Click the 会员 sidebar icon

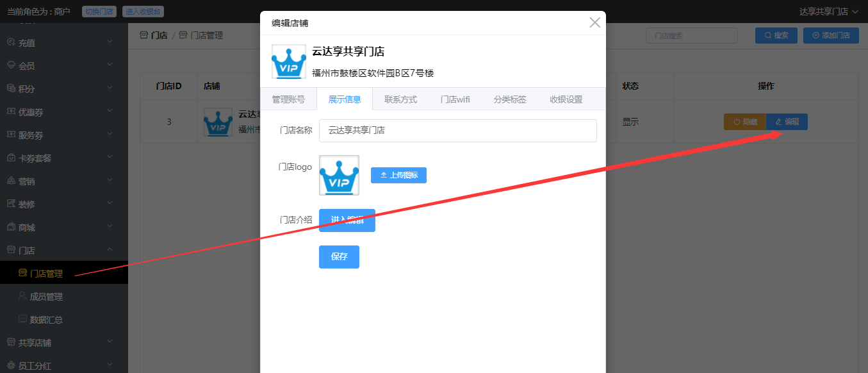pos(10,65)
